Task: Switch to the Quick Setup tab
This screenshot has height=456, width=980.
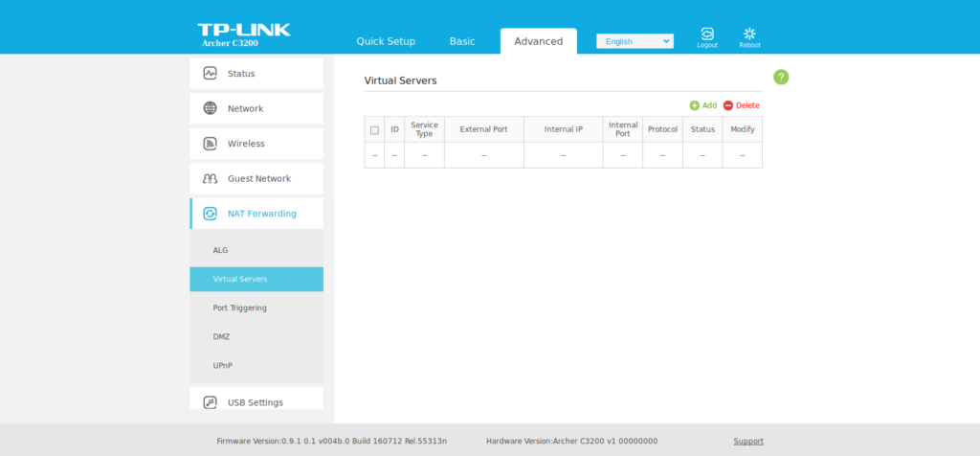Action: [386, 41]
